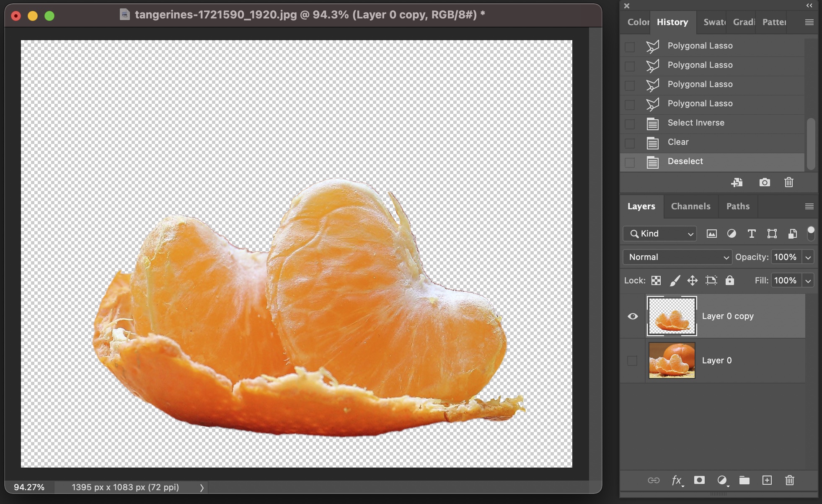Click the create new layer plus icon

click(x=767, y=480)
